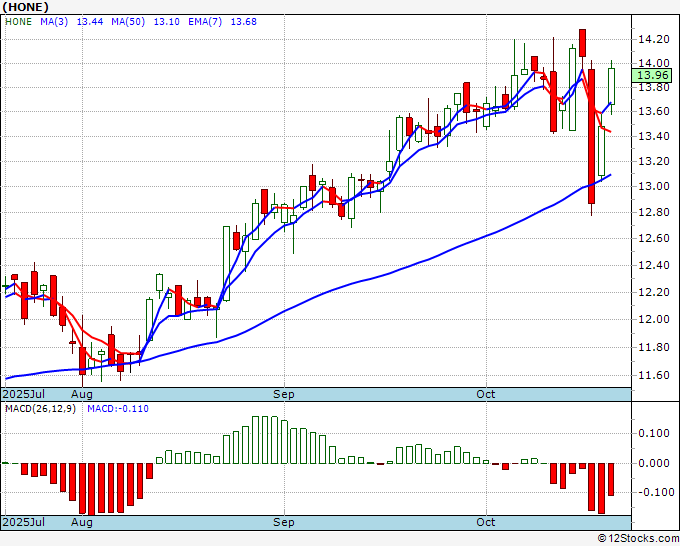This screenshot has height=546, width=680.
Task: Click the highlighted current price tag 13.96
Action: click(652, 75)
